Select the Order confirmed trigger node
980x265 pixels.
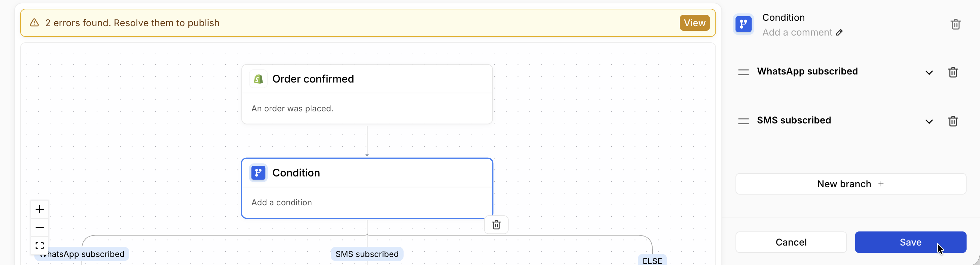[x=367, y=94]
